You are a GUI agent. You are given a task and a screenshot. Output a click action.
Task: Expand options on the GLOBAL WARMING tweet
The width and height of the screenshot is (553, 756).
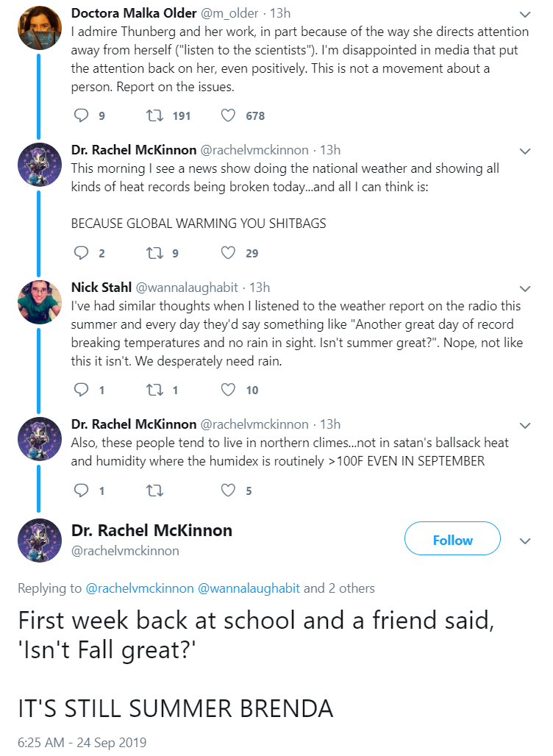click(x=525, y=151)
